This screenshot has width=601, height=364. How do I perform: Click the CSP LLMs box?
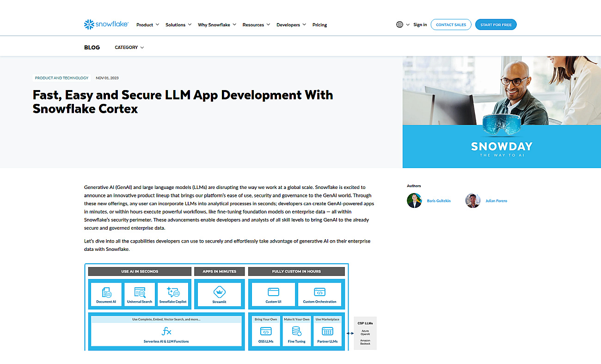click(x=365, y=333)
